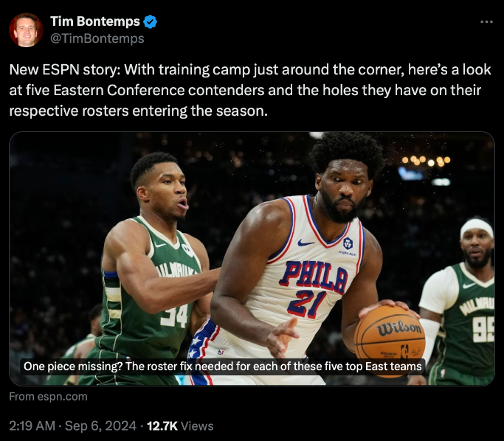Click the blue verified badge

pos(149,21)
